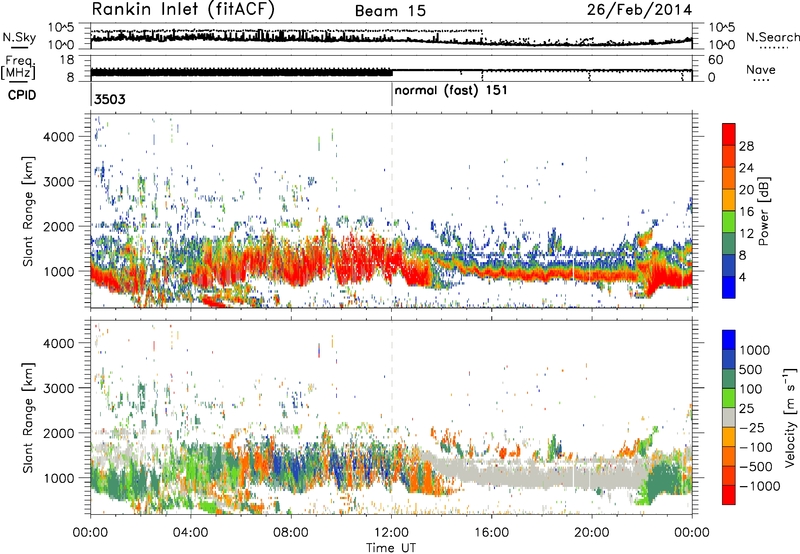The height and width of the screenshot is (554, 800).
Task: Click the red bottom segment of Velocity colorbar
Action: coord(729,495)
